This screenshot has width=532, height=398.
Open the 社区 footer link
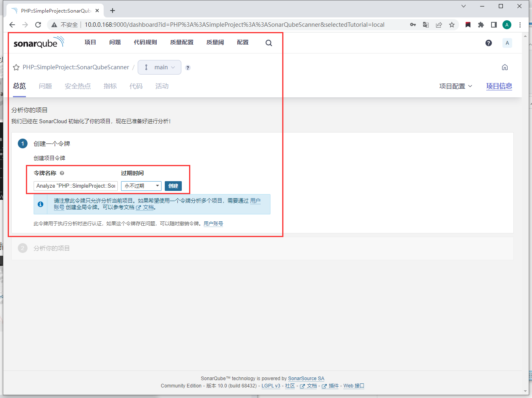pyautogui.click(x=290, y=386)
